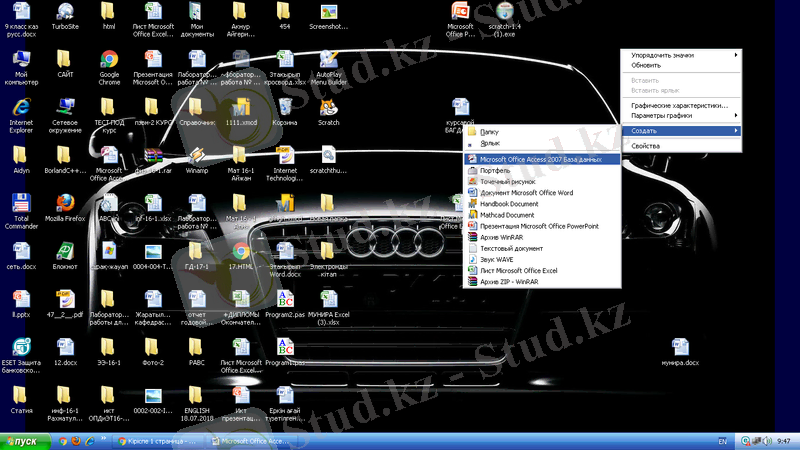Expand the Параметры графики submenu
This screenshot has height=450, width=800.
681,115
